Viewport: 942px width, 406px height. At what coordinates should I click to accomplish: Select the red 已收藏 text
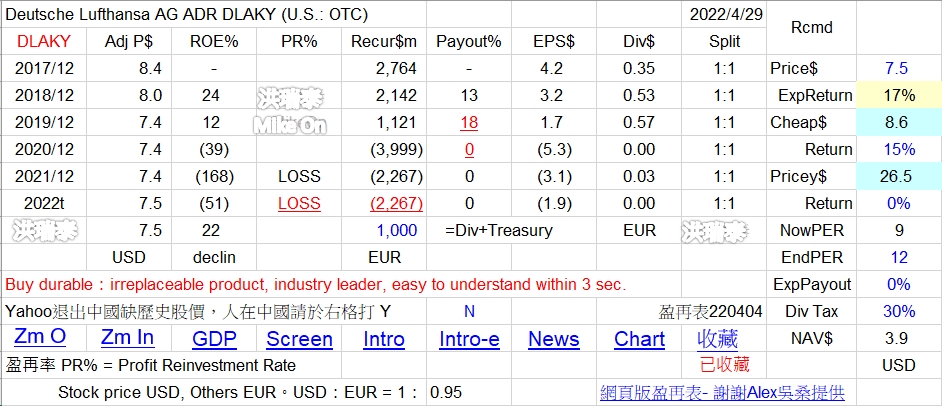pos(725,364)
